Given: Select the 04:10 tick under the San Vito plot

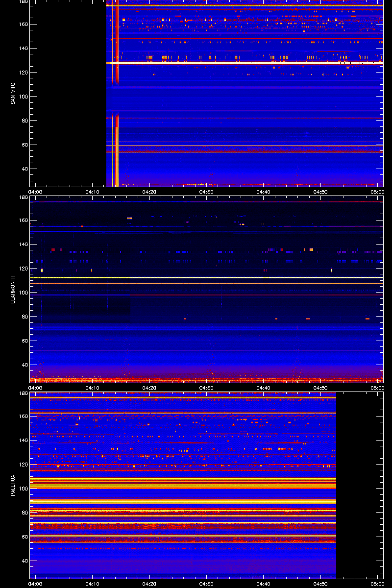Looking at the screenshot, I should 93,192.
